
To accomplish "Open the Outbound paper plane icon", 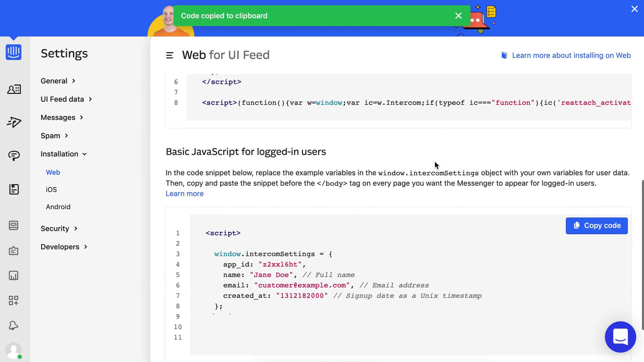I will (x=14, y=122).
